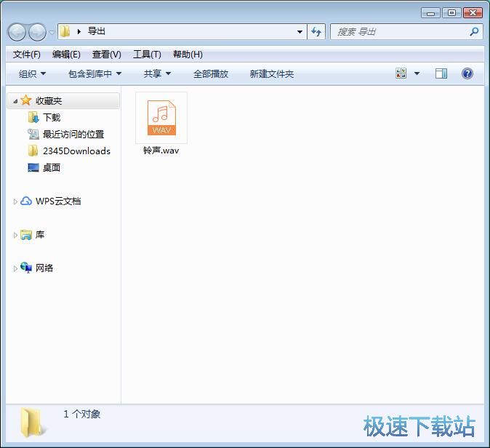Click the refresh button beside address bar
This screenshot has height=448, width=490.
[x=316, y=31]
